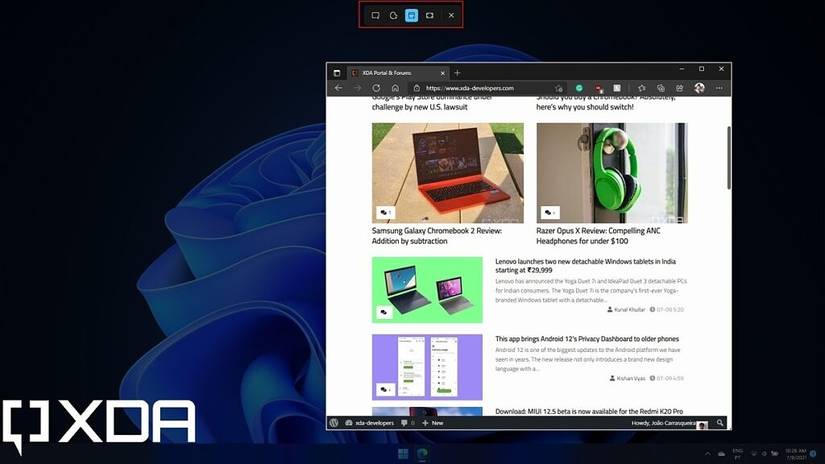Open Edge Settings and more menu

pyautogui.click(x=719, y=88)
